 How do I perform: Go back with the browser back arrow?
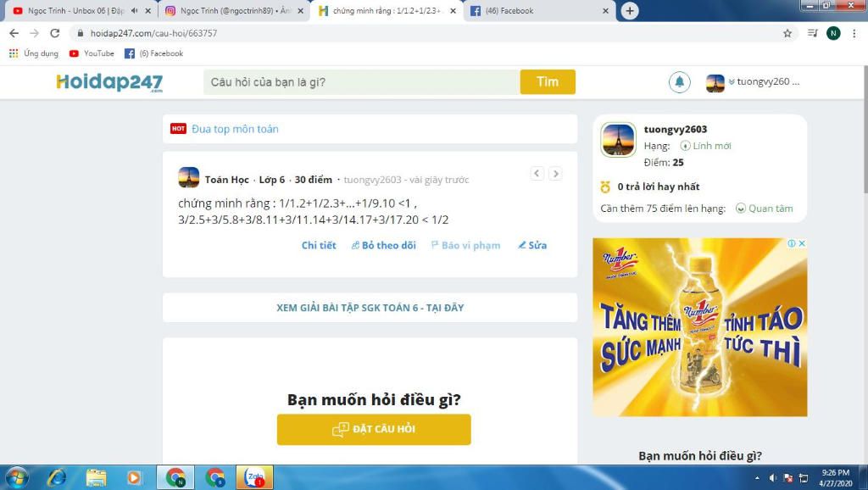click(14, 33)
